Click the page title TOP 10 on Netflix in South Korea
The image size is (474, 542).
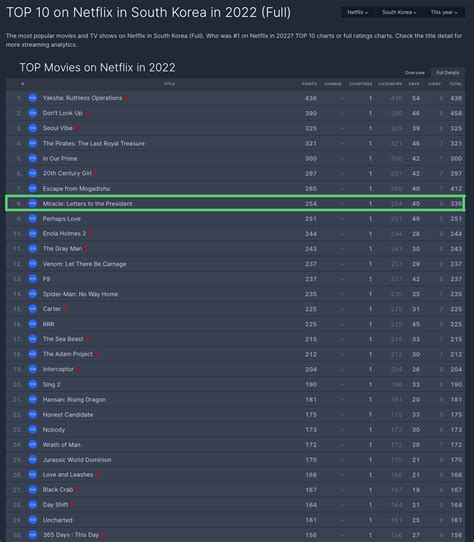coord(149,12)
